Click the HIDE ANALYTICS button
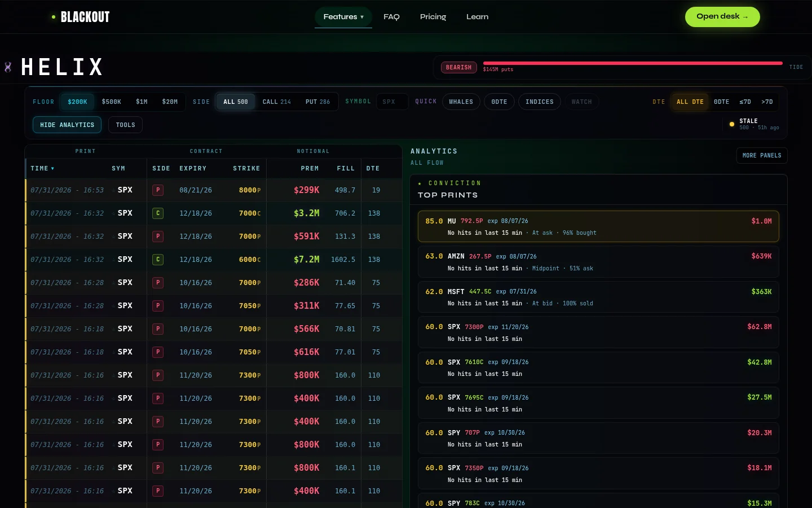812x508 pixels. 67,125
